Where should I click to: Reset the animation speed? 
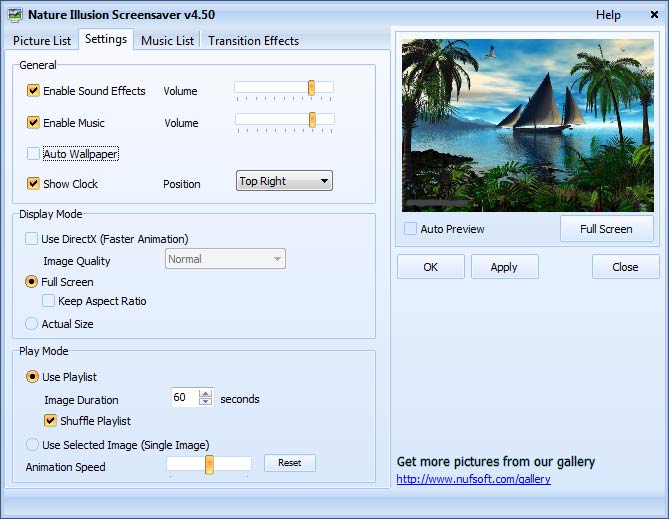[290, 463]
